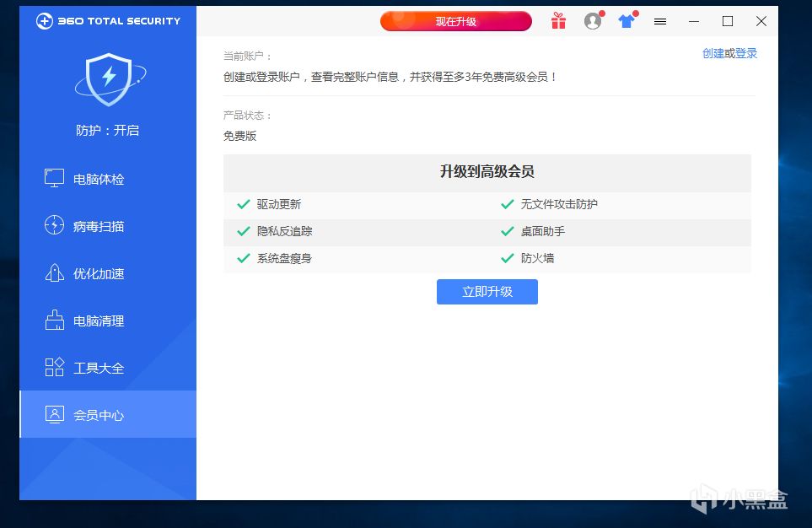
Task: Go to the 优化加速 menu label
Action: click(x=99, y=273)
